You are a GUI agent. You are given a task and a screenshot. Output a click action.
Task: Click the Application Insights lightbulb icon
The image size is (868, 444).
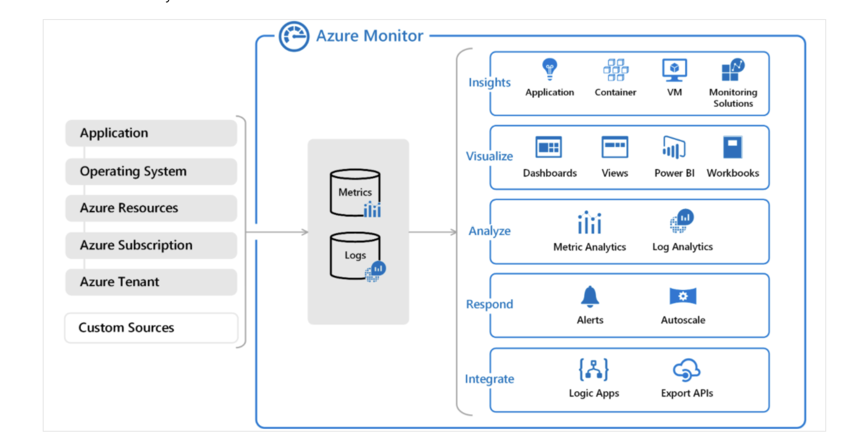coord(549,69)
